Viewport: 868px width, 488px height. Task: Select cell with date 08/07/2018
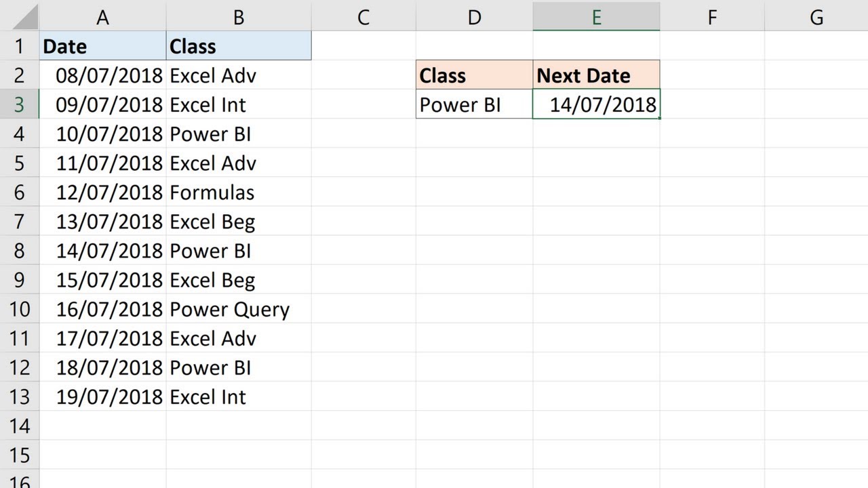point(102,75)
